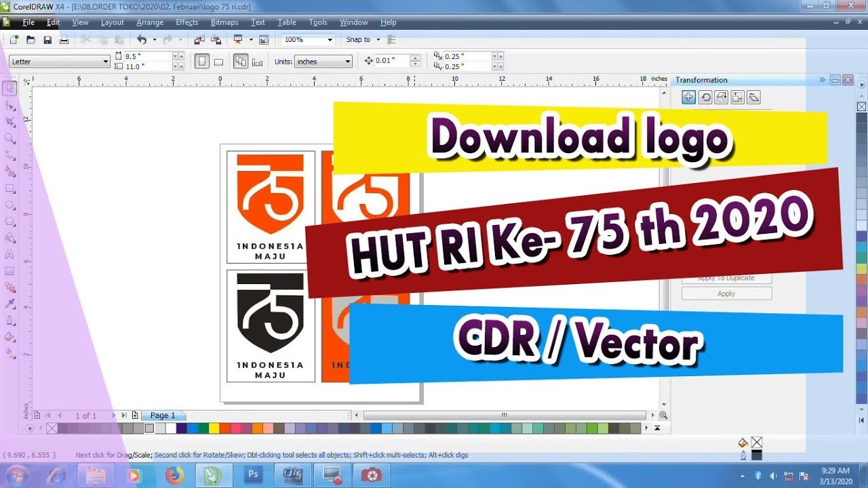Create a new document from toolbar
The image size is (868, 488).
point(14,40)
